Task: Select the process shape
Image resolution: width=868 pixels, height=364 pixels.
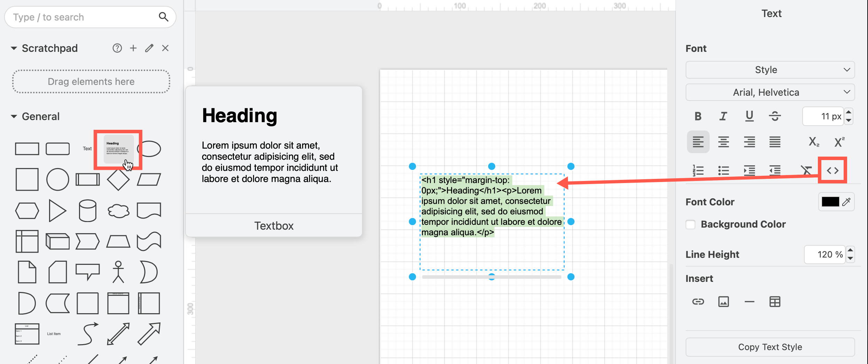Action: pos(88,180)
